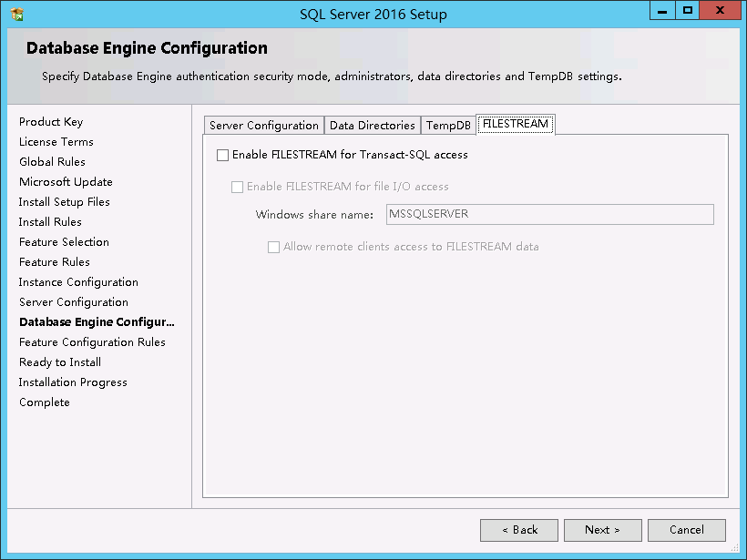Click the Database Engine Configuration page heading
The image size is (747, 560).
tap(147, 48)
